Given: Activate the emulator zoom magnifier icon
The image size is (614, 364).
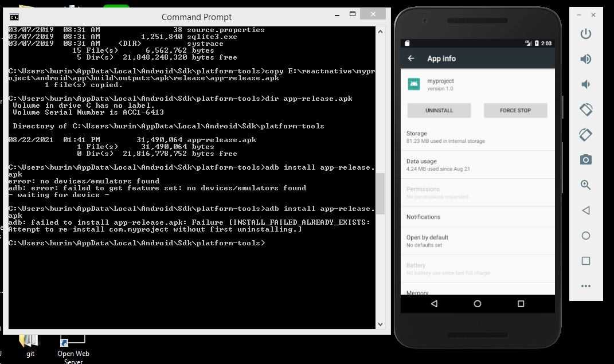Looking at the screenshot, I should coord(585,185).
